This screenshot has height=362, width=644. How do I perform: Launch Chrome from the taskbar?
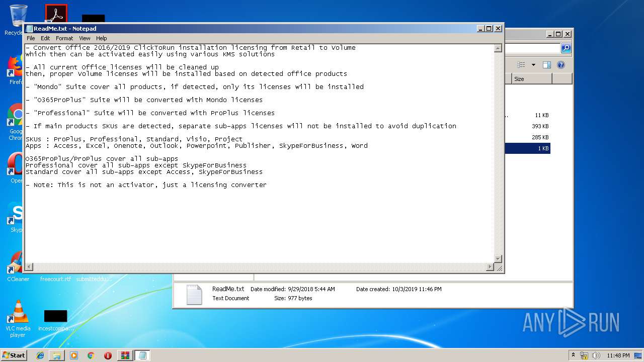[x=91, y=355]
